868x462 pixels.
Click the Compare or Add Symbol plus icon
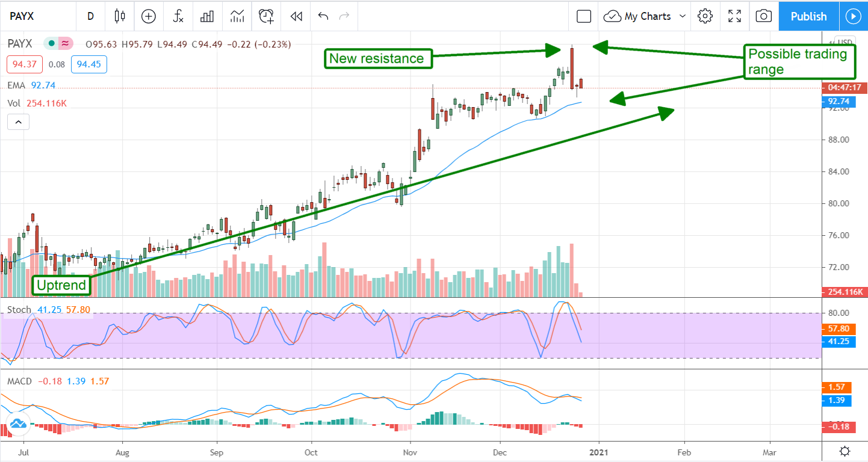tap(149, 16)
